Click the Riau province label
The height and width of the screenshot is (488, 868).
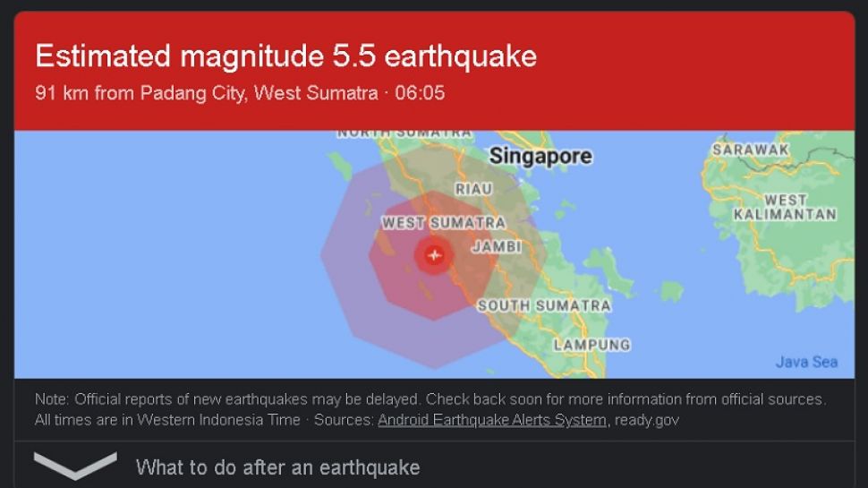[x=473, y=189]
